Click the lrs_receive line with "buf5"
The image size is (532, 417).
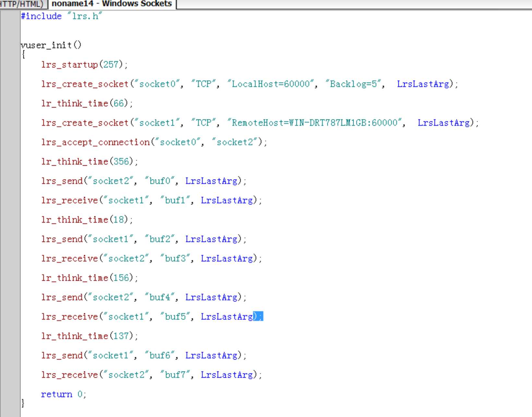(151, 316)
